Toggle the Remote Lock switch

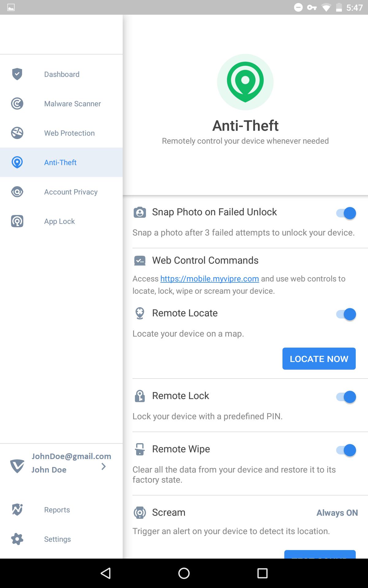346,397
